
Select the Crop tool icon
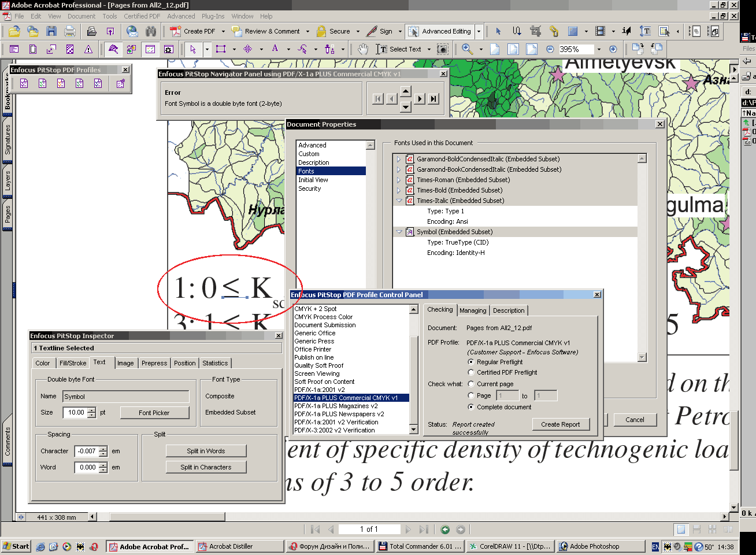click(x=535, y=31)
